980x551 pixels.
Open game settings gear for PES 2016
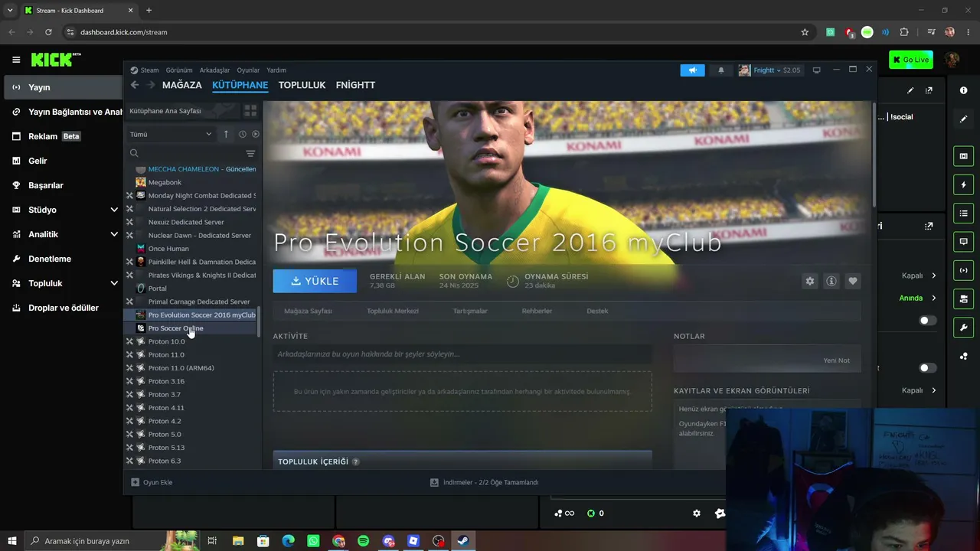[x=810, y=281]
